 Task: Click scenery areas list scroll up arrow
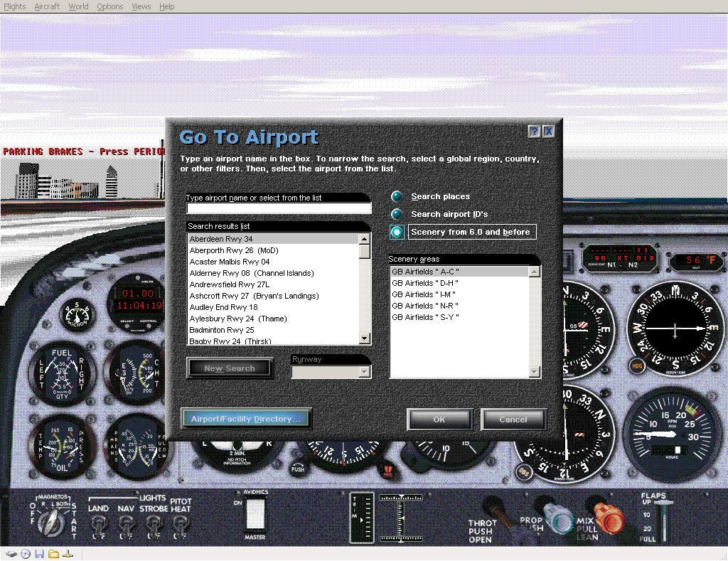[535, 272]
